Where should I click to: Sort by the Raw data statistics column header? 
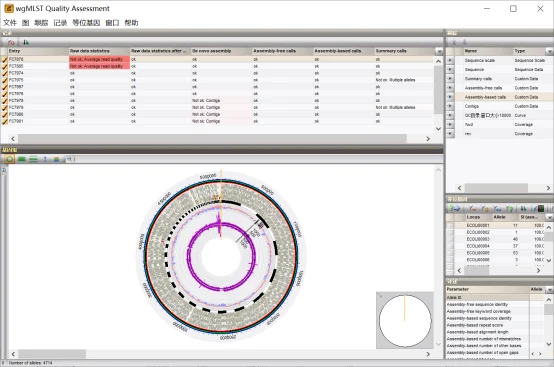[99, 51]
